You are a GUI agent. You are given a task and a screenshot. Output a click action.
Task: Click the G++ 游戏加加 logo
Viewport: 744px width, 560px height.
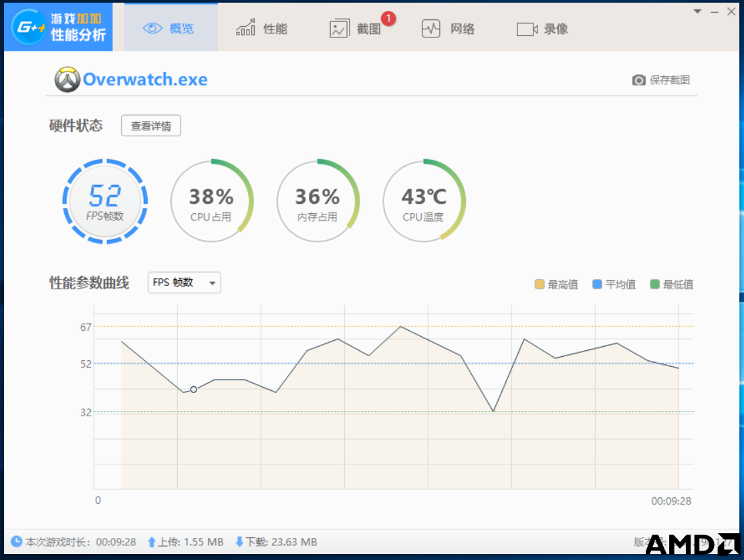[x=58, y=27]
